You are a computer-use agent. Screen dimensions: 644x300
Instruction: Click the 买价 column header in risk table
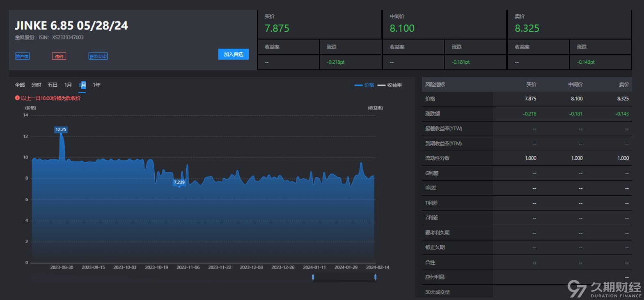[x=531, y=84]
